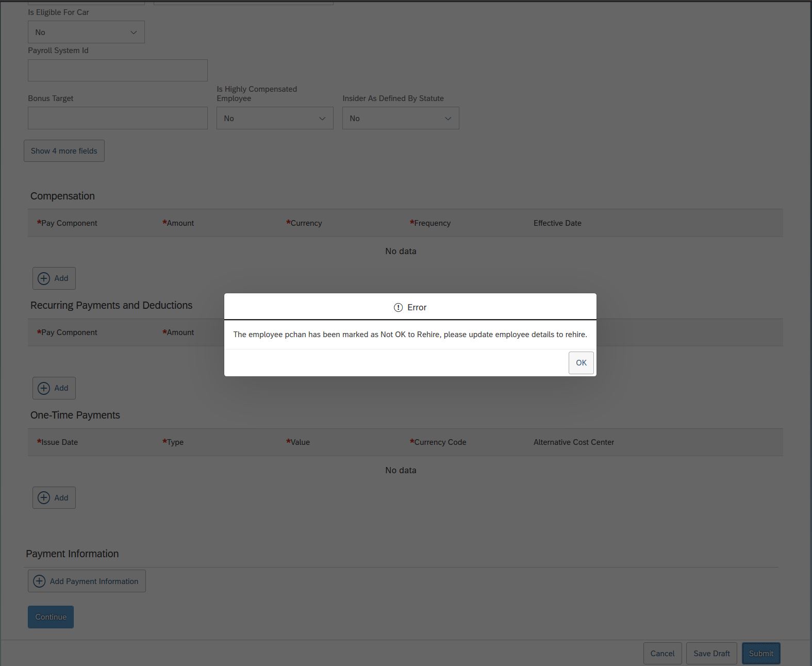Click the Submit button
The width and height of the screenshot is (812, 666).
click(x=761, y=654)
